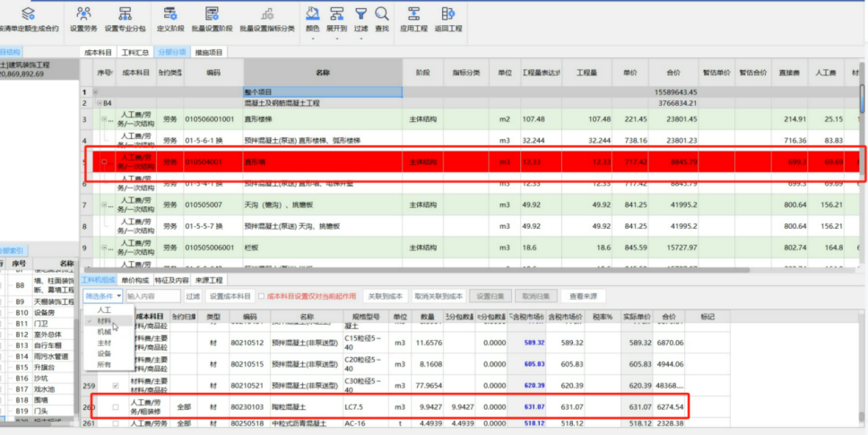The width and height of the screenshot is (868, 435).
Task: Open the 筛选条件 dropdown
Action: point(103,297)
